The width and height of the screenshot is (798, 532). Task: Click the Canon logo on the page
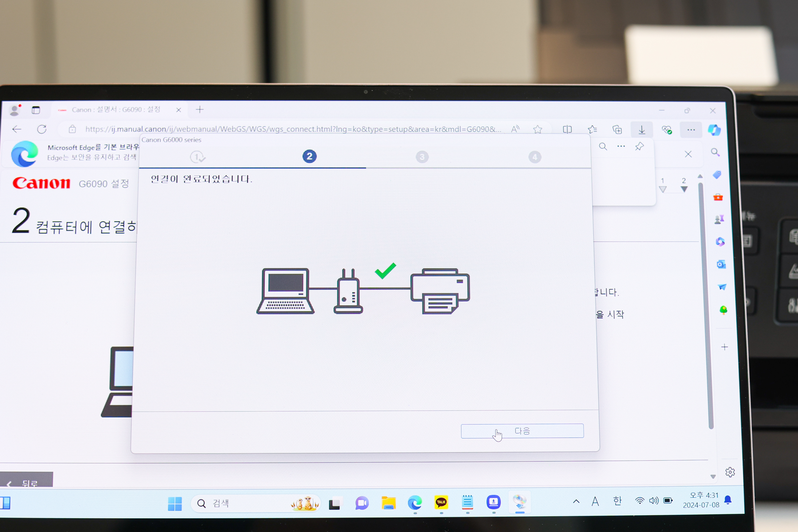[41, 183]
